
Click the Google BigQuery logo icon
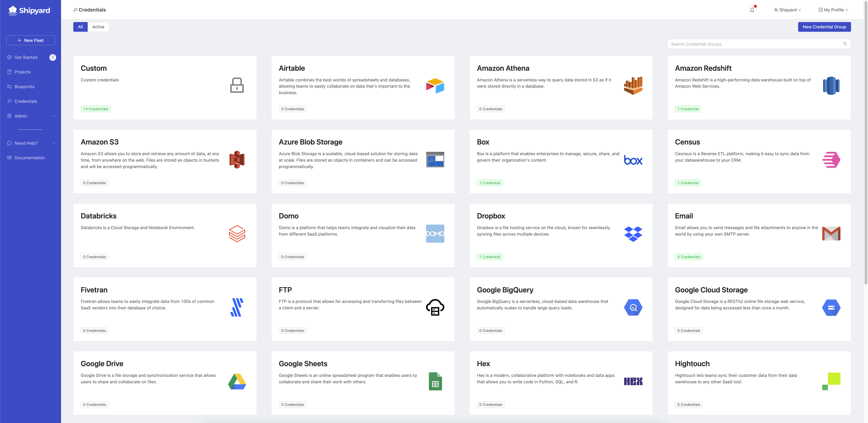click(633, 307)
